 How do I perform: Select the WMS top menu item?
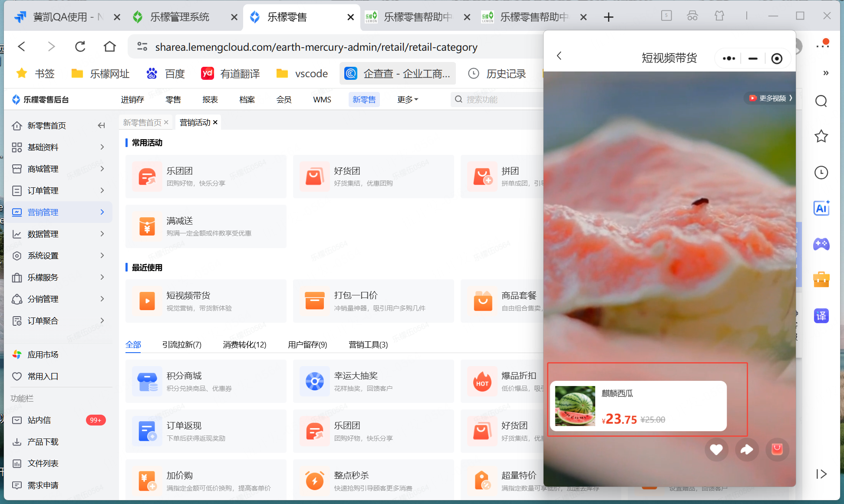(322, 100)
